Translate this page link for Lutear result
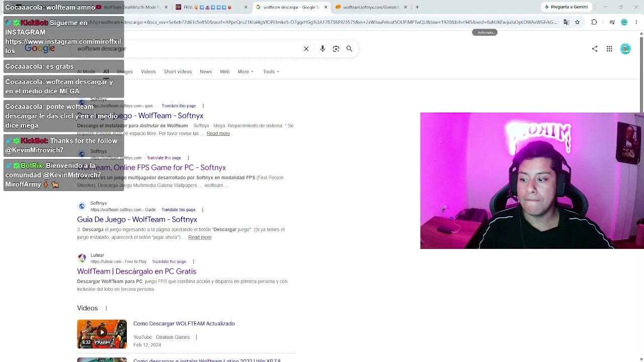The image size is (644, 362). (x=169, y=261)
